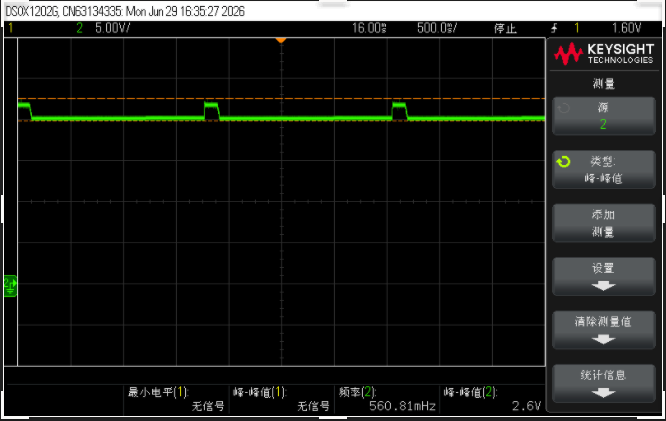Screen dimensions: 666x421
Task: Select the channel 1 indicator in top bar
Action: 11,28
